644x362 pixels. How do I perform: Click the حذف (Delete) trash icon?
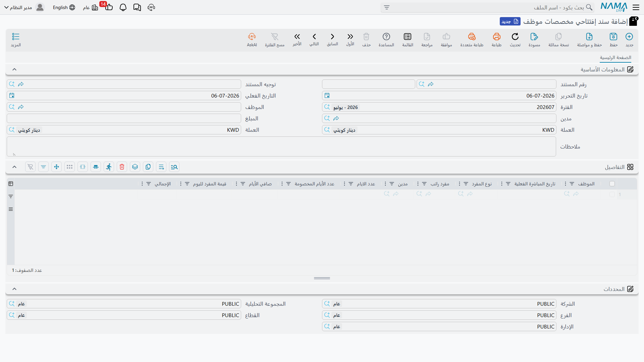[366, 40]
